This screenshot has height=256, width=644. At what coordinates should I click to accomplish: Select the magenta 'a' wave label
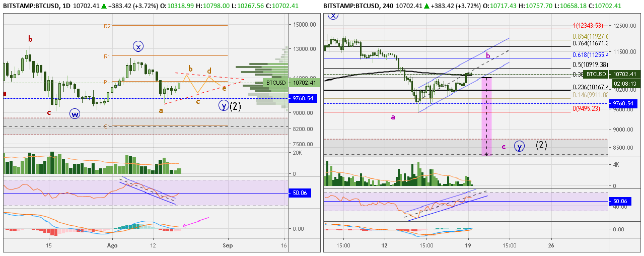click(x=393, y=117)
